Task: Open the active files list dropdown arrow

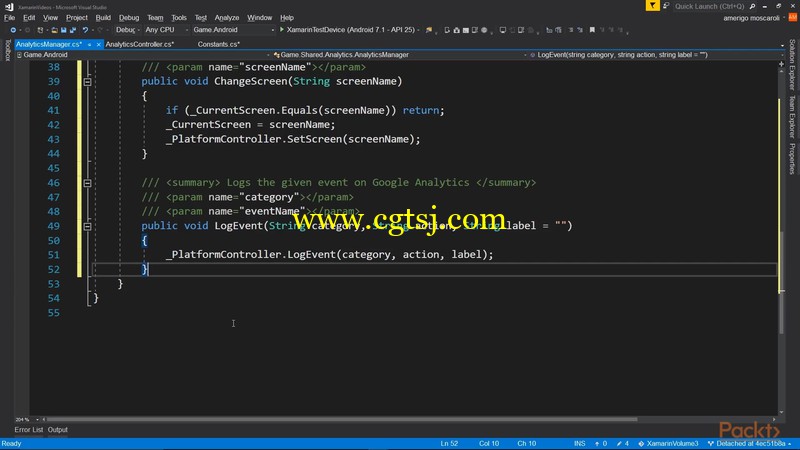Action: tap(782, 45)
